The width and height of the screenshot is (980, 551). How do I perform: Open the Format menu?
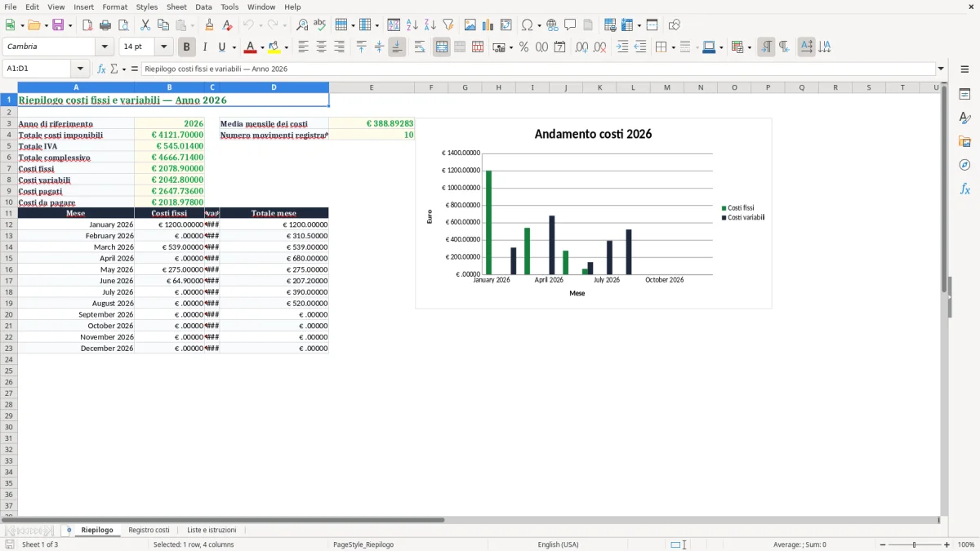click(115, 7)
